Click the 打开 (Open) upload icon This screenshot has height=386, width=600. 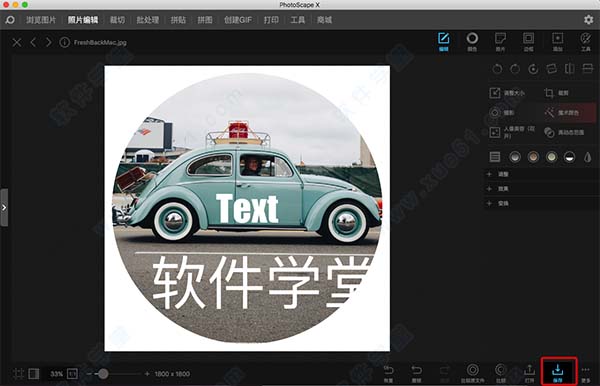(x=530, y=373)
